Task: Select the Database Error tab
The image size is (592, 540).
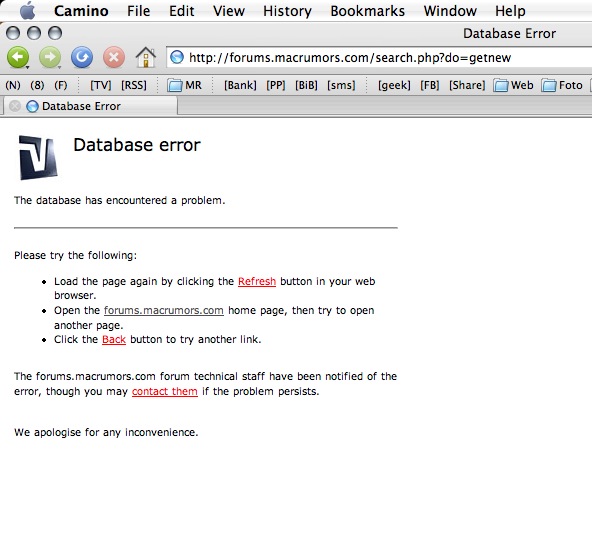Action: click(90, 106)
